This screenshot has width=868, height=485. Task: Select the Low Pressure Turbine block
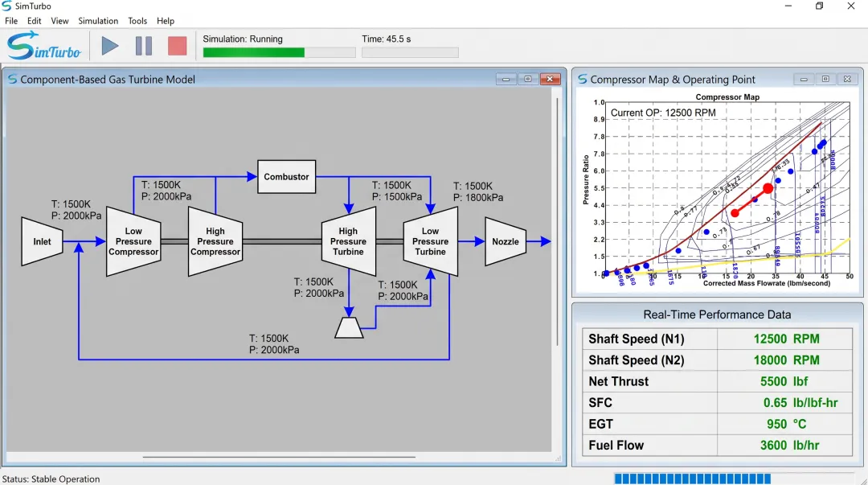pyautogui.click(x=430, y=241)
